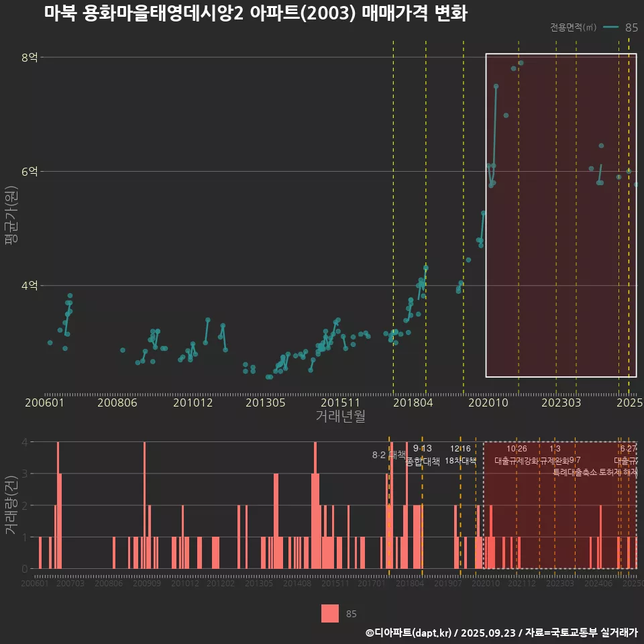Viewport: 644px width, 644px height.
Task: Click the 4억 y-axis label
Action: (30, 286)
